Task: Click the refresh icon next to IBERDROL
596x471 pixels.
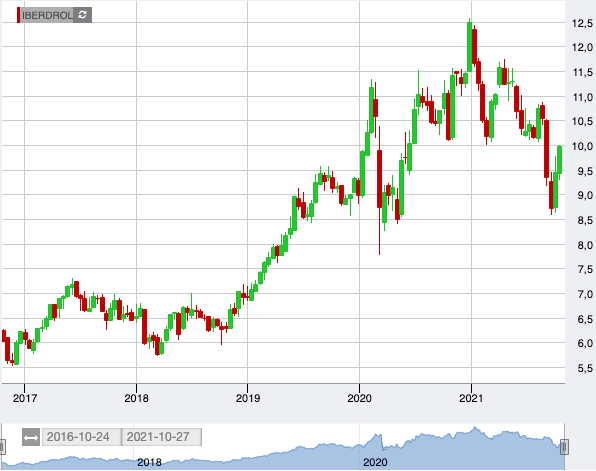Action: click(82, 15)
